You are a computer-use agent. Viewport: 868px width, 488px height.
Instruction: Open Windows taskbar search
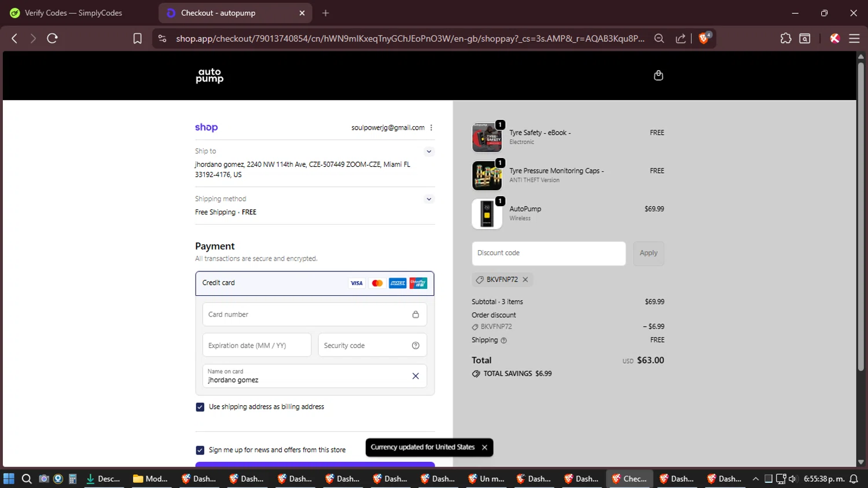(27, 479)
